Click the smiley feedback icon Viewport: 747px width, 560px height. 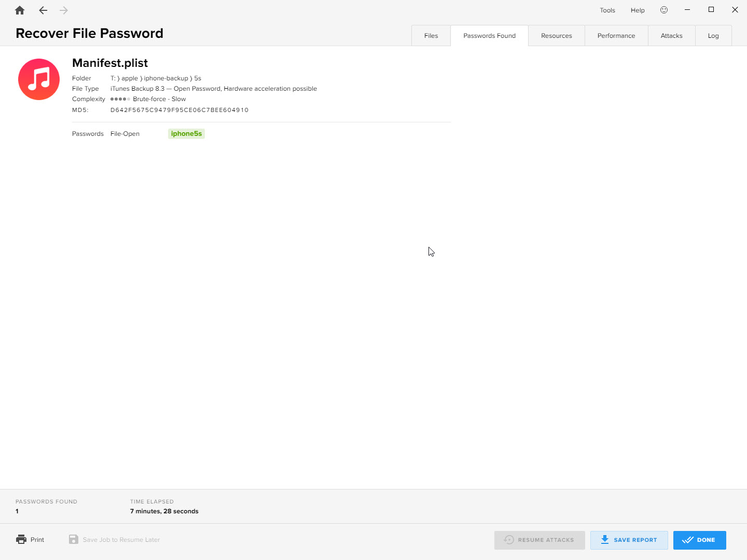[664, 10]
